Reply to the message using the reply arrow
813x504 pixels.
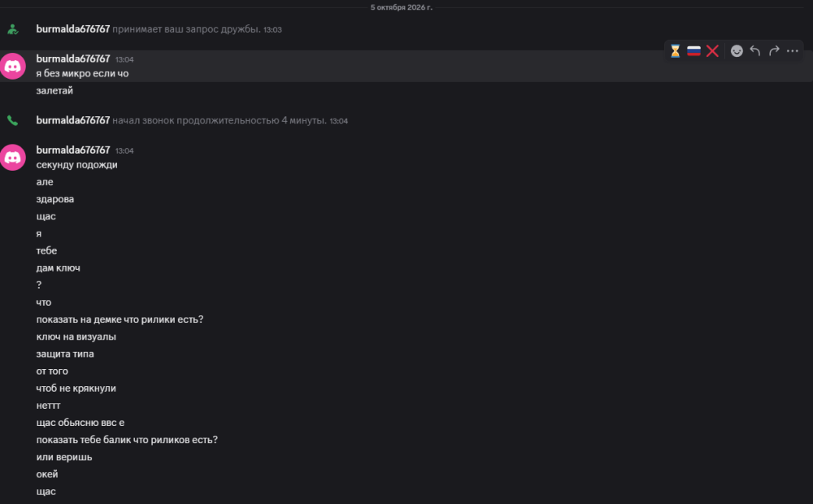pyautogui.click(x=755, y=51)
